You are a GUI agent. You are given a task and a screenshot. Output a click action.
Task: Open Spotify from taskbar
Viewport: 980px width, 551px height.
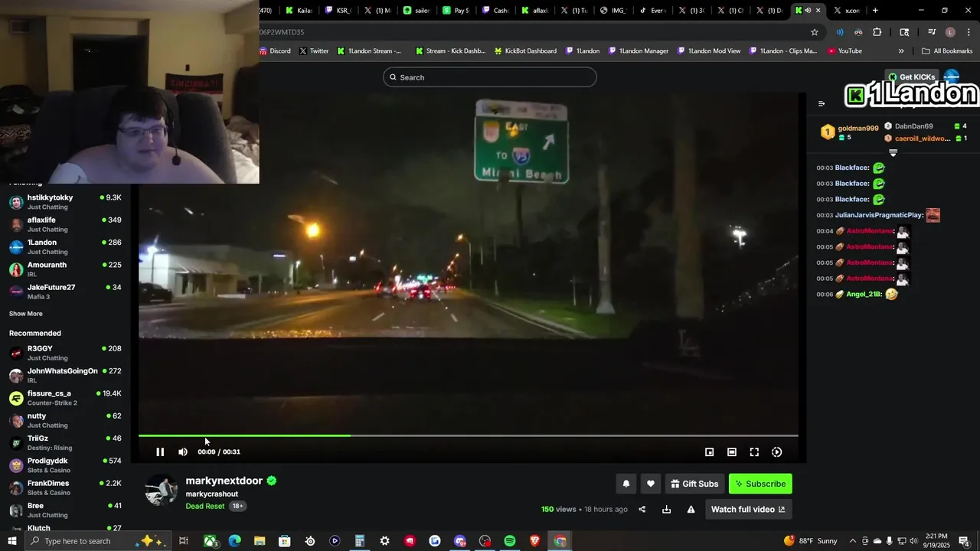[x=510, y=541]
